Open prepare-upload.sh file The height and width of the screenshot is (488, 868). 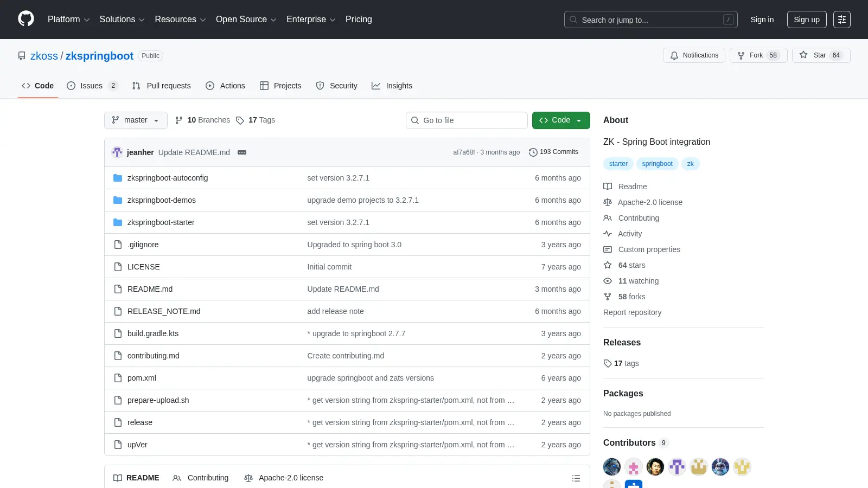point(158,400)
